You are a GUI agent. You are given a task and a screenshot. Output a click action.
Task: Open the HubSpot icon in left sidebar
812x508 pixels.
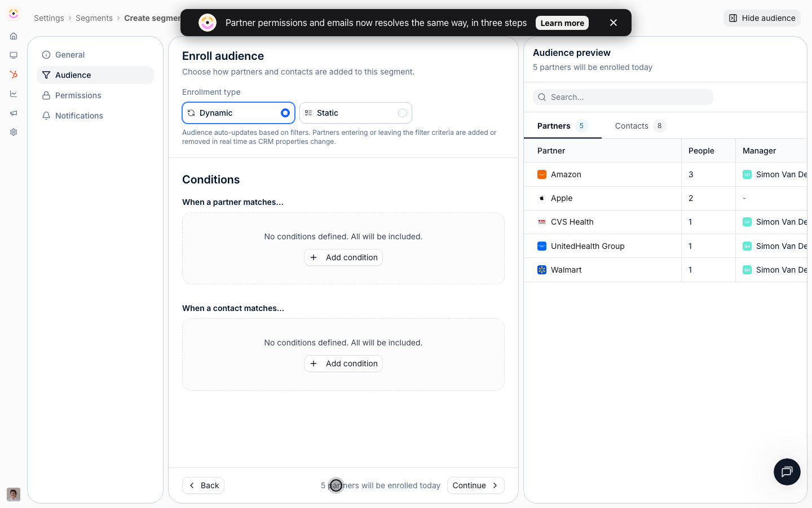pyautogui.click(x=14, y=75)
